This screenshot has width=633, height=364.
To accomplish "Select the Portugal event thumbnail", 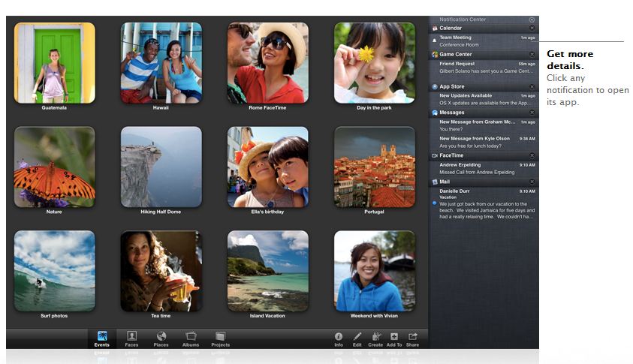I will 374,167.
